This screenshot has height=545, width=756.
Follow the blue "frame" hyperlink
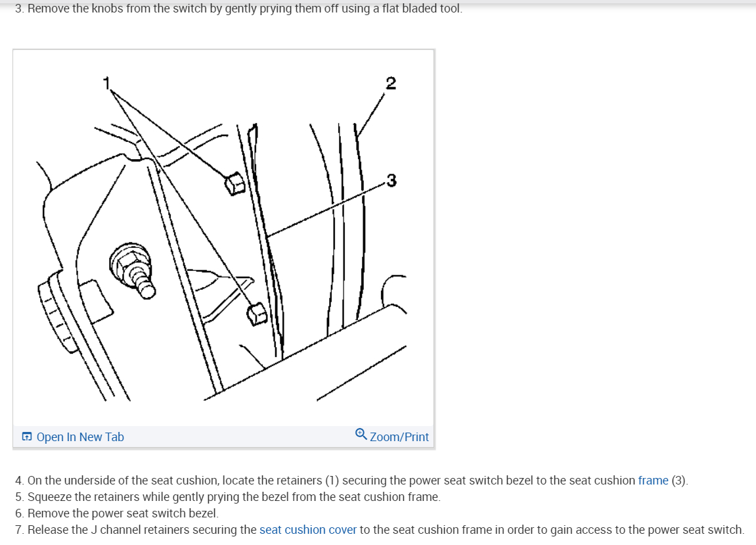pos(654,481)
